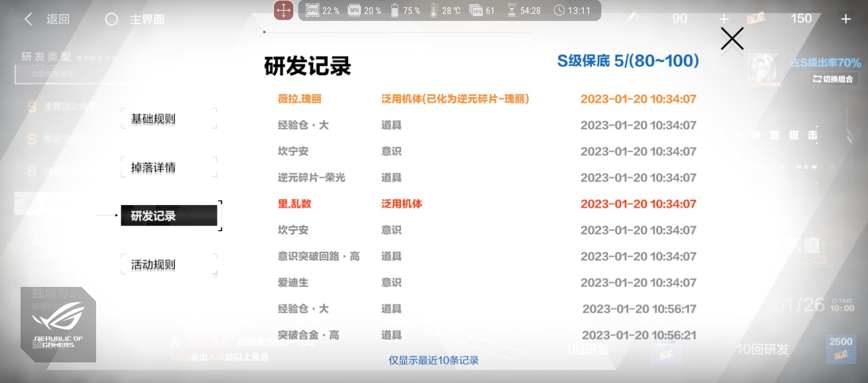Select record row 里.乱数
This screenshot has height=383, width=868.
(487, 204)
